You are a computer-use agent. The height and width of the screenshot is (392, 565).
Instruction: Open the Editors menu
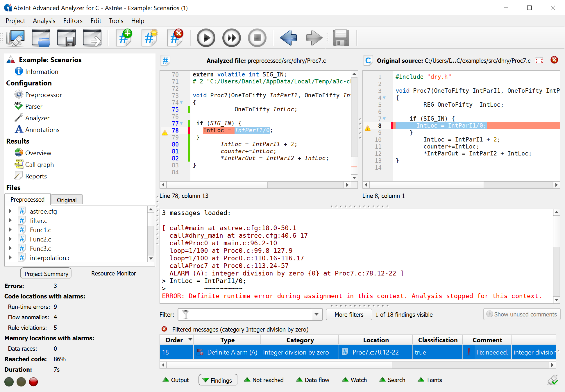73,21
